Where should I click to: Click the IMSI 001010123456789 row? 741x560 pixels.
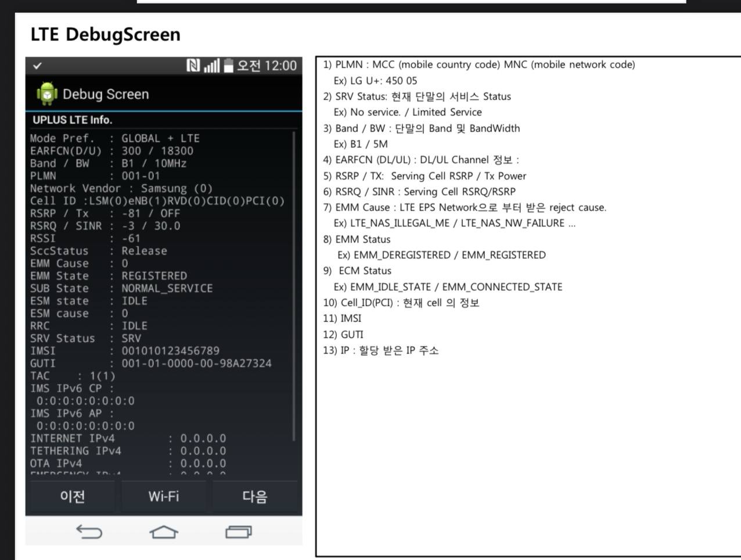coord(125,351)
